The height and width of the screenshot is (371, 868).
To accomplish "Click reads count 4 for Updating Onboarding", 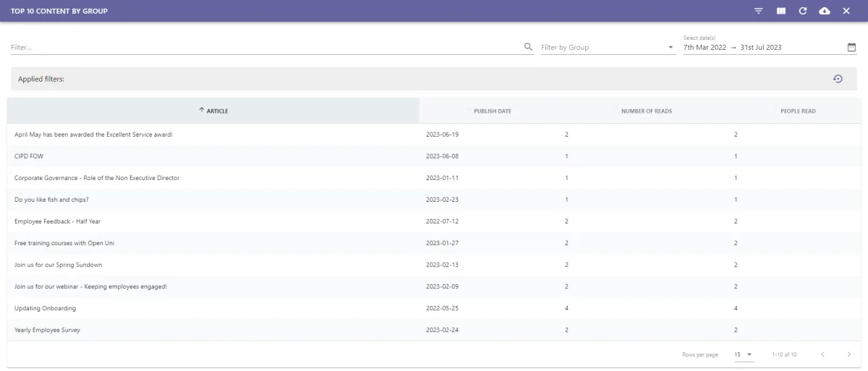I will coord(566,308).
